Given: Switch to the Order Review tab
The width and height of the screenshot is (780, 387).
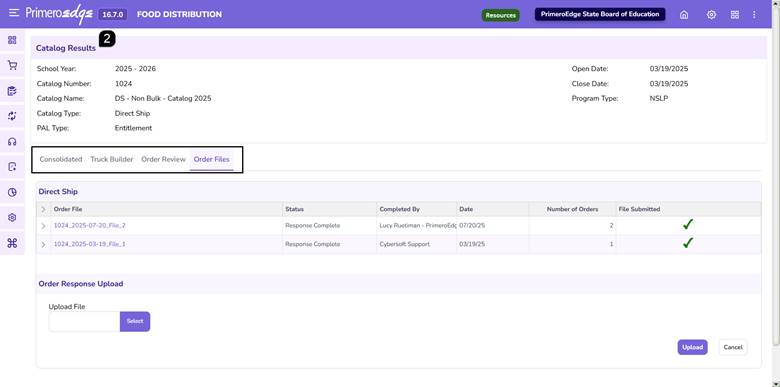Looking at the screenshot, I should pos(163,159).
